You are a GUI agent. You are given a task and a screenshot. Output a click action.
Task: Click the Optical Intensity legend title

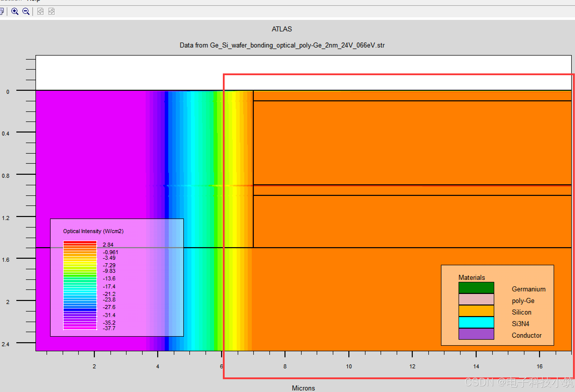pyautogui.click(x=93, y=231)
